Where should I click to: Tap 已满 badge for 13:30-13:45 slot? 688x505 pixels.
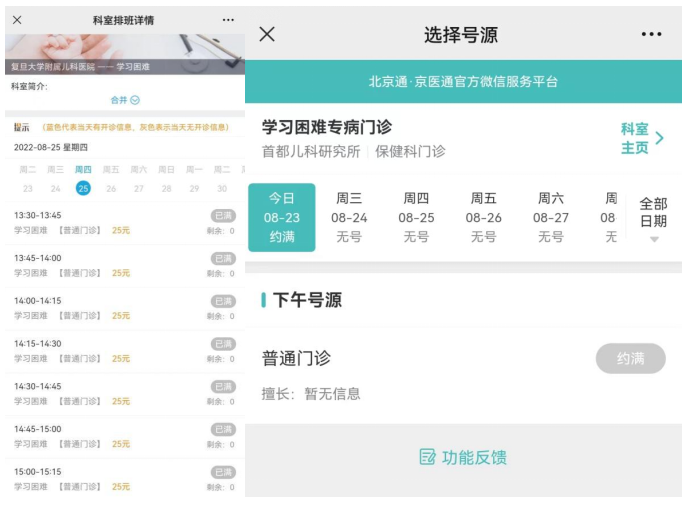coord(223,215)
